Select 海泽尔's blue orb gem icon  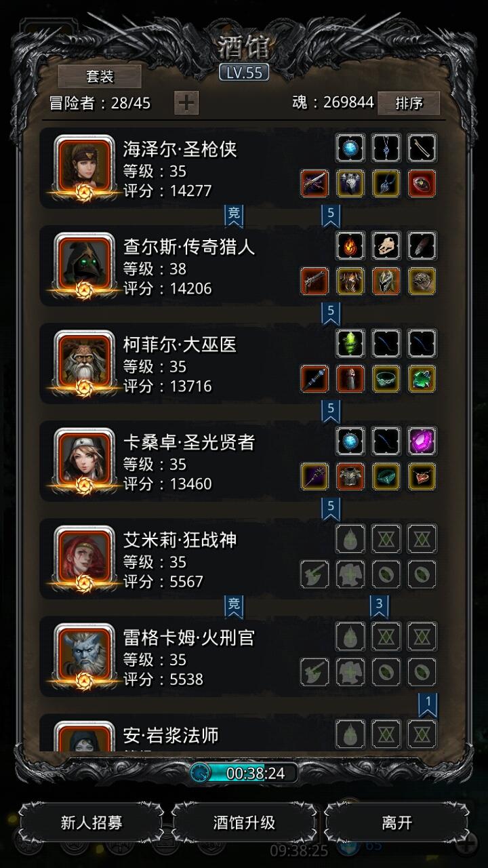(350, 148)
